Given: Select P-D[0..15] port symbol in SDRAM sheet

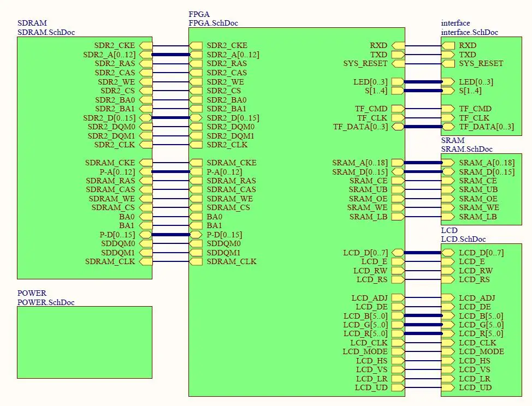Looking at the screenshot, I should [146, 235].
